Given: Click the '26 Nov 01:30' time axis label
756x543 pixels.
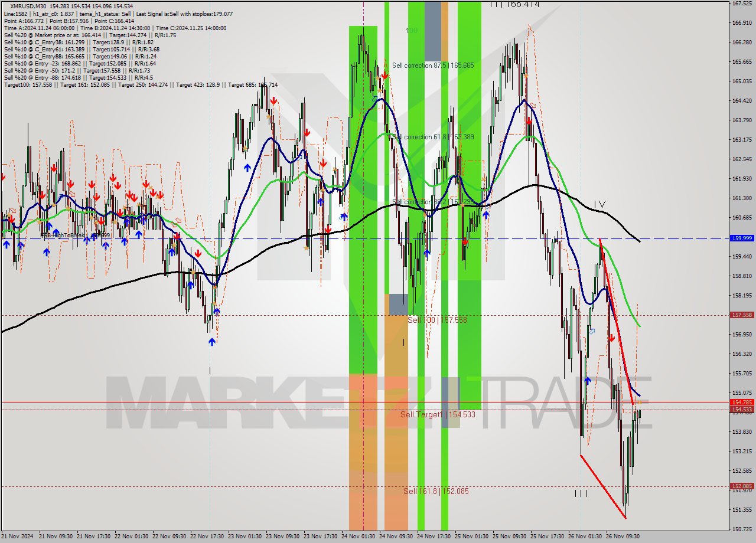Looking at the screenshot, I should tap(585, 537).
